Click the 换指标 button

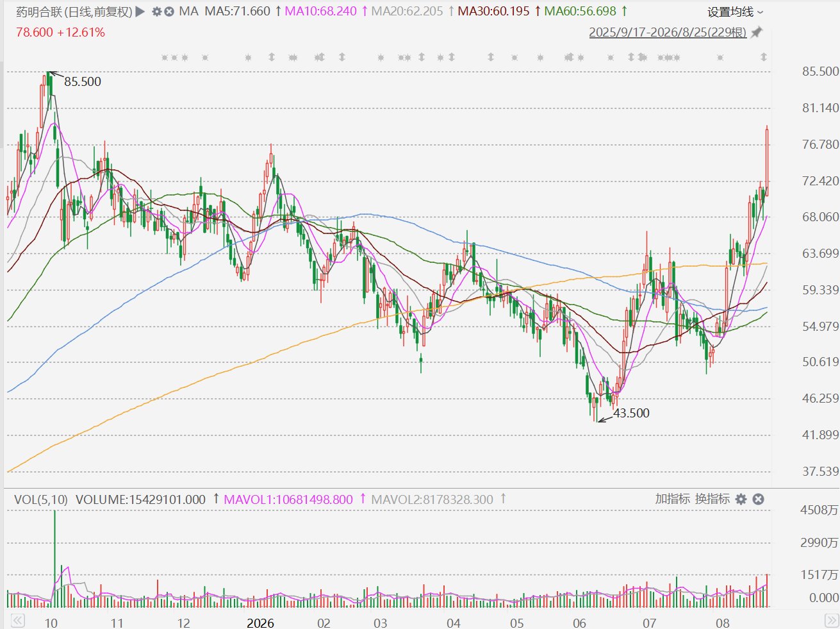(712, 499)
